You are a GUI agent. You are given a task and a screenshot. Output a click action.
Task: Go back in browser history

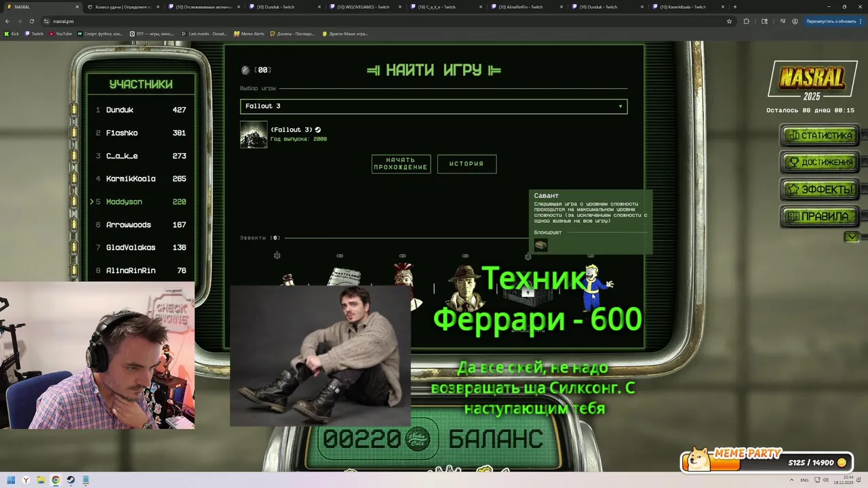click(x=7, y=21)
